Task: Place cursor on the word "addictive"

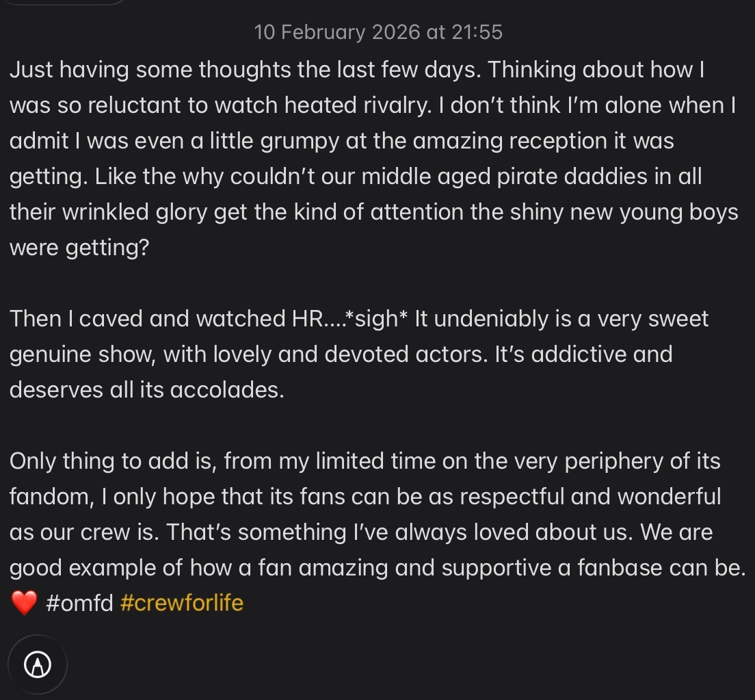Action: click(582, 354)
